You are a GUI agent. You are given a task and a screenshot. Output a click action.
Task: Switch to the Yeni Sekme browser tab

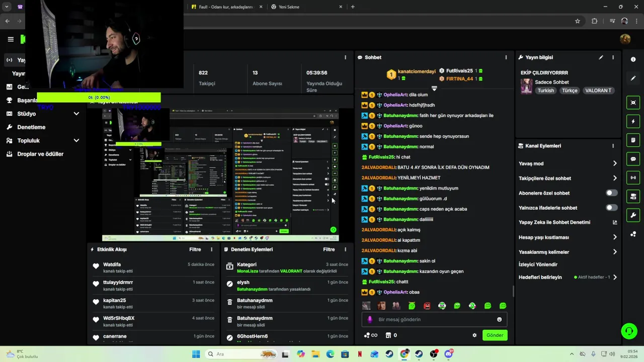[305, 7]
